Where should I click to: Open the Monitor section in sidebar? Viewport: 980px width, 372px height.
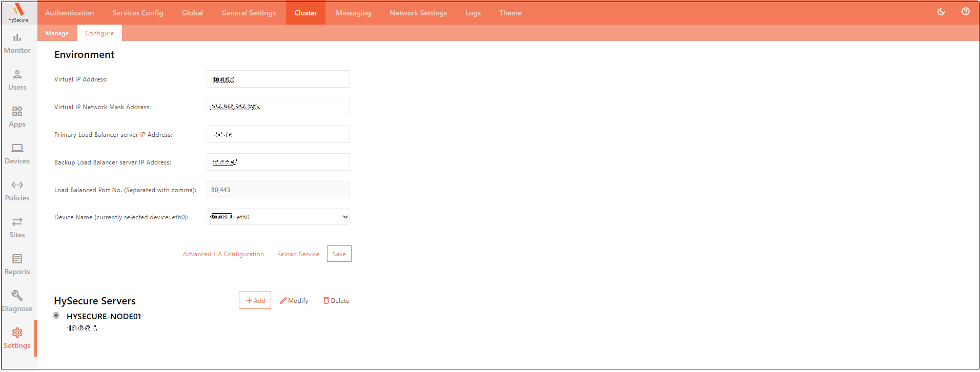pos(17,43)
